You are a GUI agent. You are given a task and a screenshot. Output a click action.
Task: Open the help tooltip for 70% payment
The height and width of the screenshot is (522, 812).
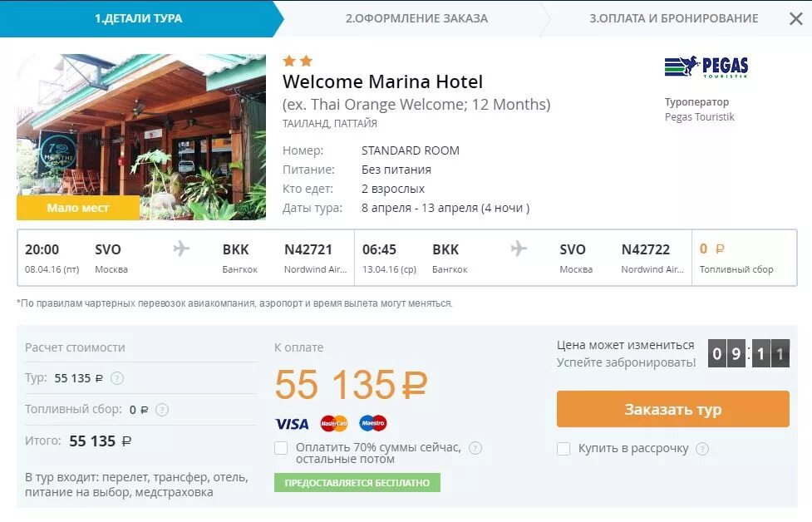point(475,448)
